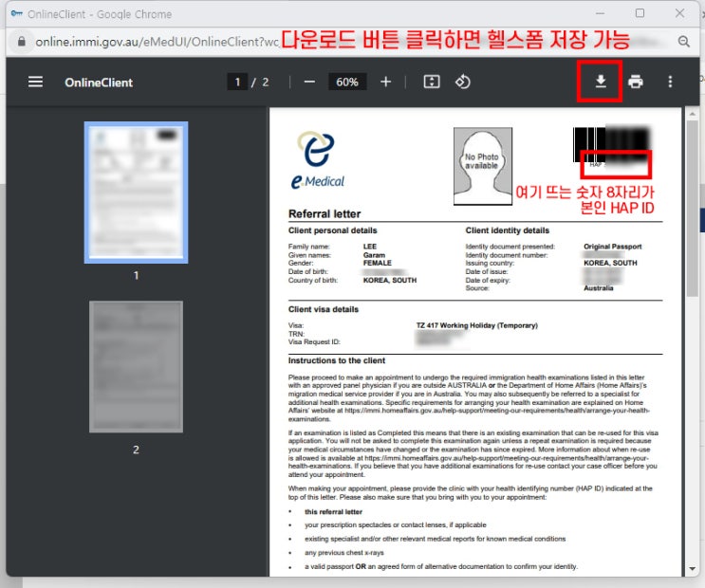The width and height of the screenshot is (705, 588).
Task: Select page 2 thumbnail
Action: pos(137,366)
